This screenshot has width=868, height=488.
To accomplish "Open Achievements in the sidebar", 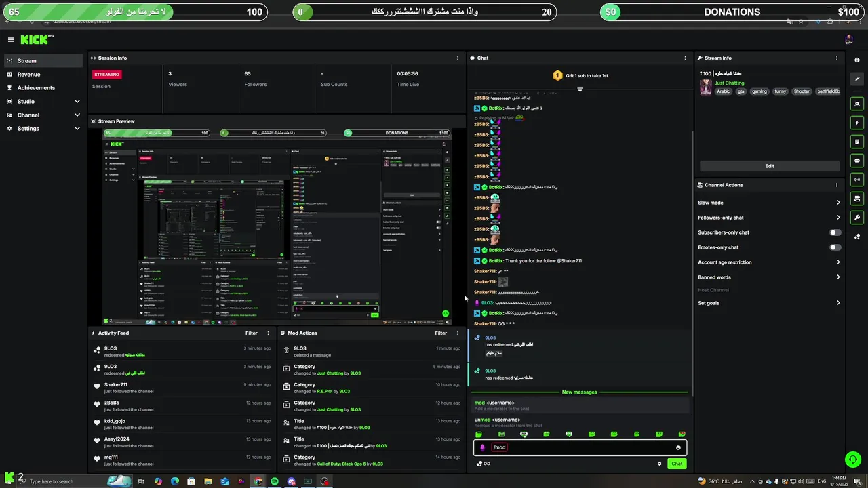I will (43, 88).
